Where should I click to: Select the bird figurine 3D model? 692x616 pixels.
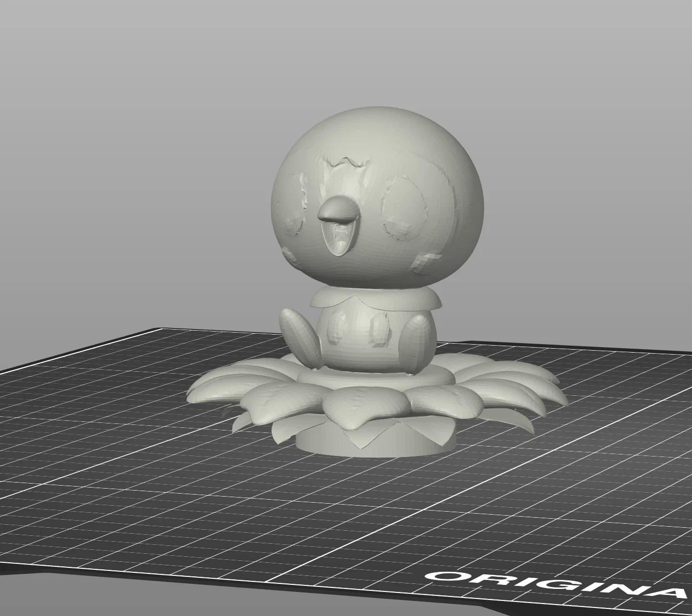(x=377, y=281)
